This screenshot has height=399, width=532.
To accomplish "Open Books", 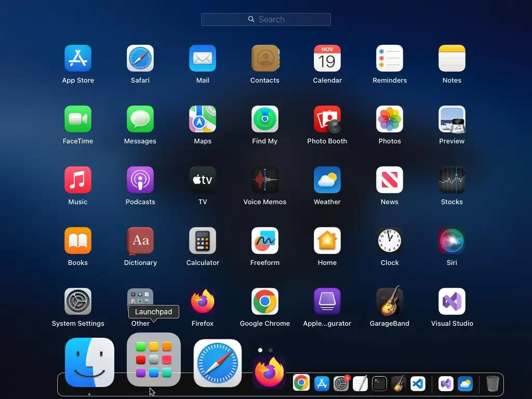I will [x=78, y=241].
